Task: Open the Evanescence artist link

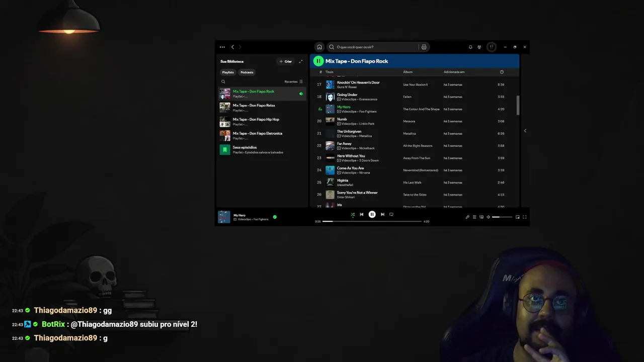Action: click(x=368, y=99)
